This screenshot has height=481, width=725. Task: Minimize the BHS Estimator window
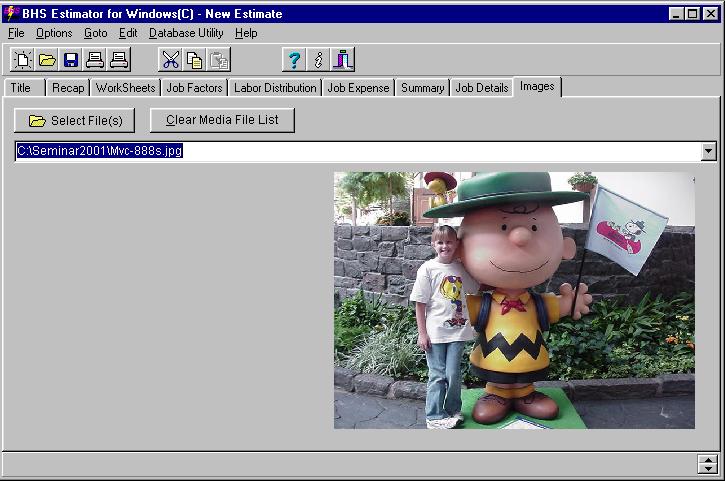(676, 14)
